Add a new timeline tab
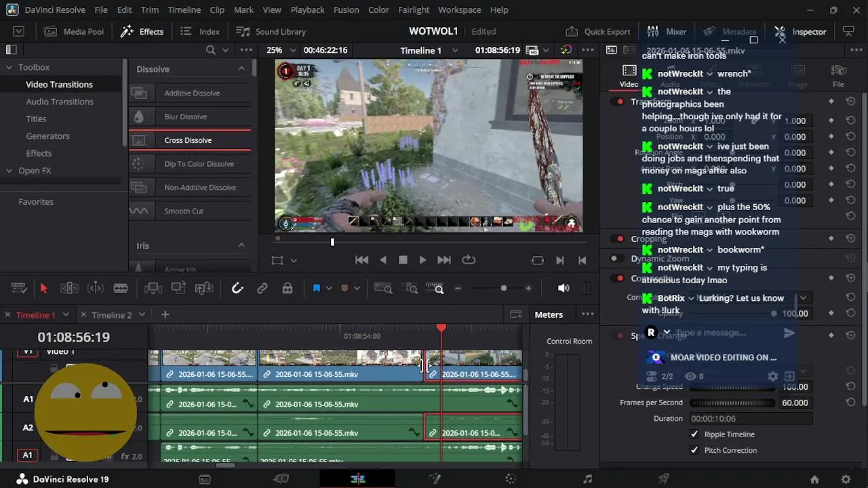The width and height of the screenshot is (868, 488). 165,314
